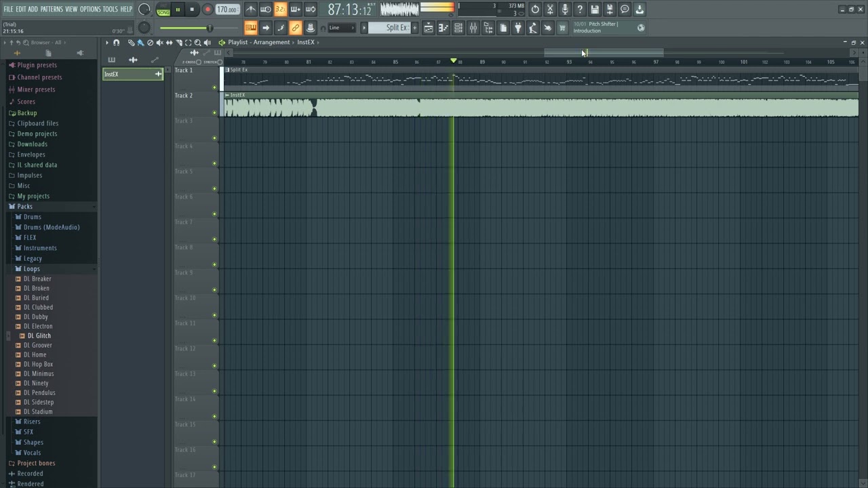Select the pencil Draw tool in playlist
868x488 pixels.
click(x=131, y=43)
